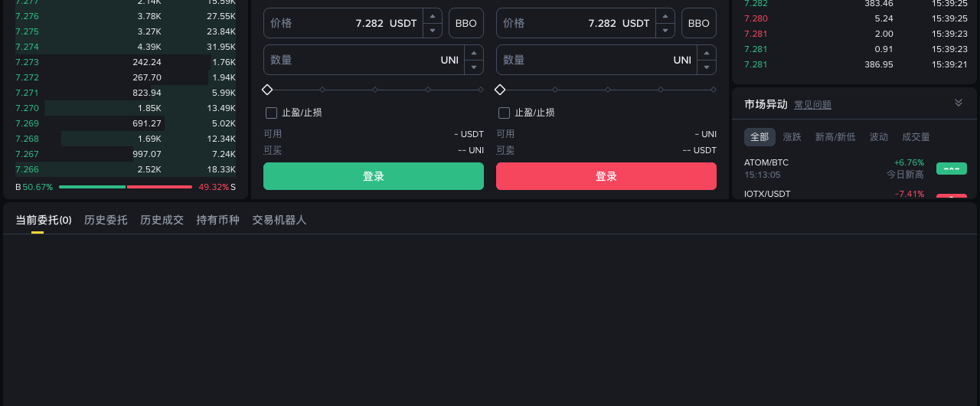Viewport: 980px width, 406px height.
Task: Click BBO button in buy form
Action: click(466, 23)
